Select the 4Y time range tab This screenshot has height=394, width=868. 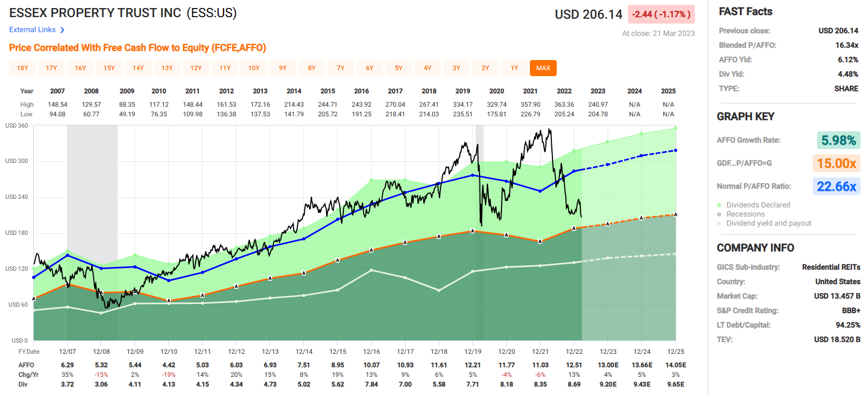pos(428,68)
